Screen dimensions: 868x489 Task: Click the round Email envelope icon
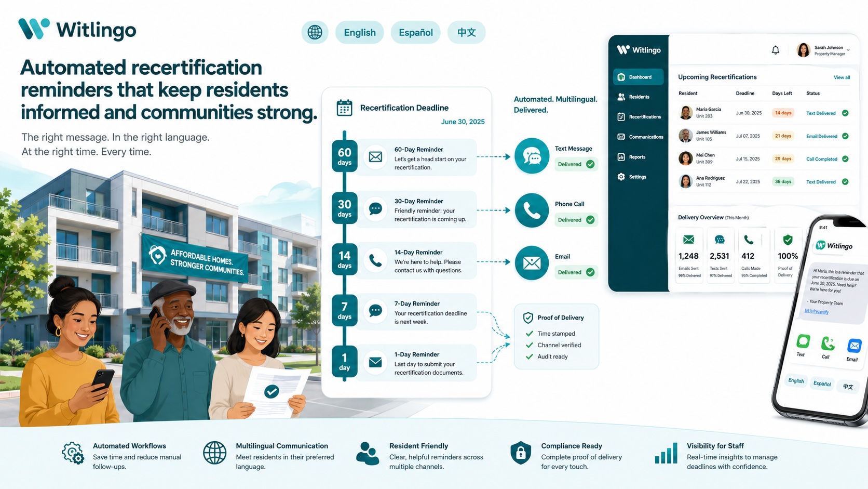tap(532, 263)
